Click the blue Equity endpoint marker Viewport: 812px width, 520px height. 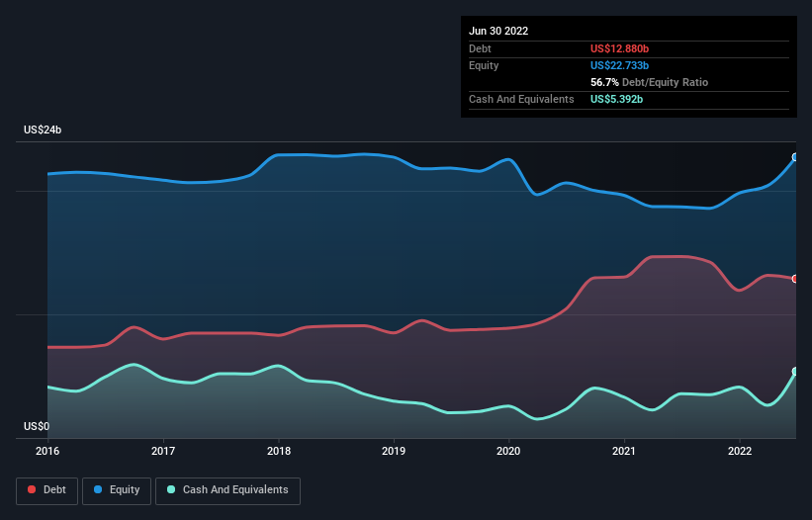click(x=795, y=157)
